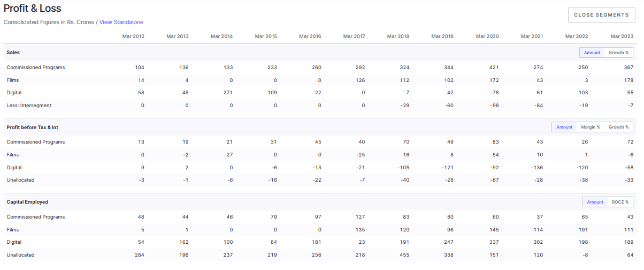Click Unallocated Mar 2013 profit value -1
Screen dimensions: 644x270
(185, 180)
